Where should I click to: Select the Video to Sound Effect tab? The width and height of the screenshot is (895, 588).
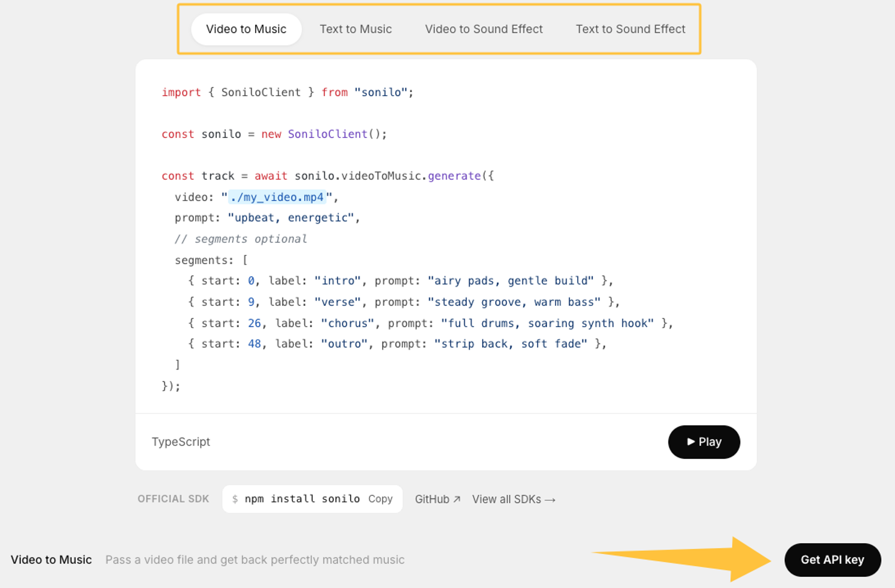[x=484, y=29]
